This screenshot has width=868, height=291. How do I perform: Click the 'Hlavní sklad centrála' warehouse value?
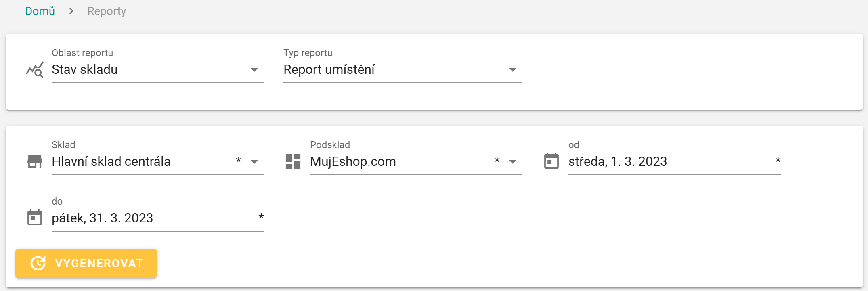pyautogui.click(x=111, y=161)
